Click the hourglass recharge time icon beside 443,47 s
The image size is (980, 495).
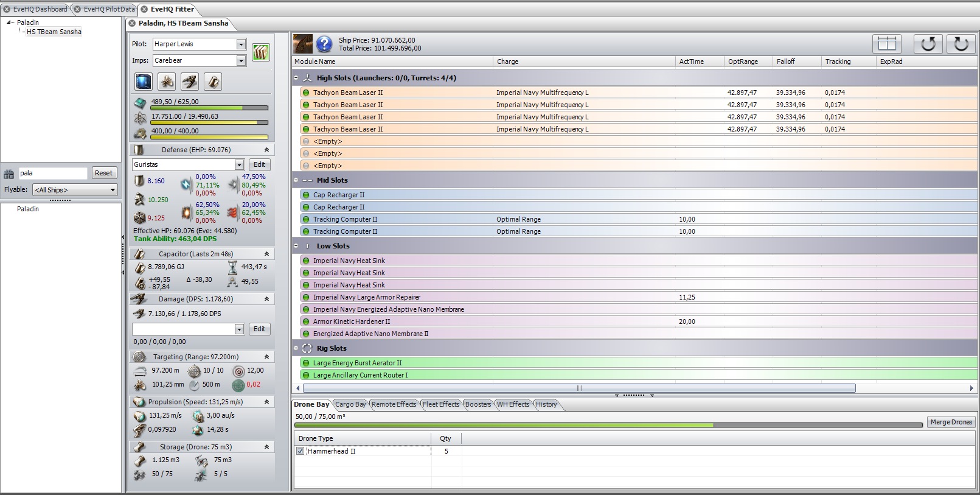[232, 267]
